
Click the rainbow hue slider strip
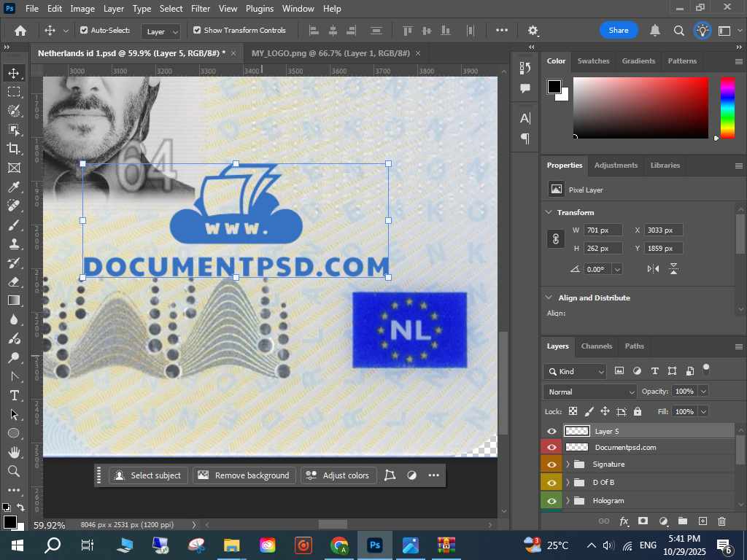[727, 107]
